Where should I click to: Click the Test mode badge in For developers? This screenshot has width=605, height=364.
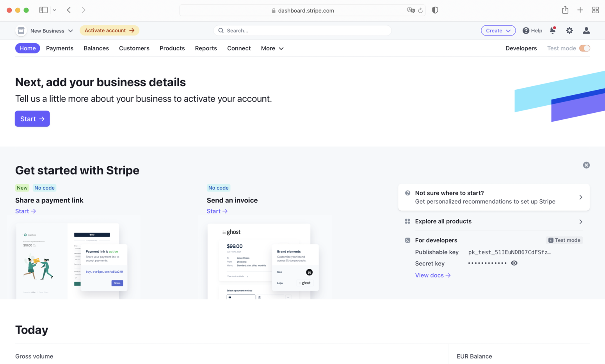coord(564,240)
